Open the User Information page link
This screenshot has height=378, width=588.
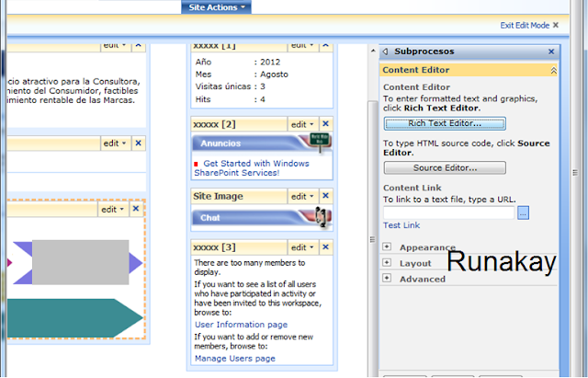[x=241, y=325]
